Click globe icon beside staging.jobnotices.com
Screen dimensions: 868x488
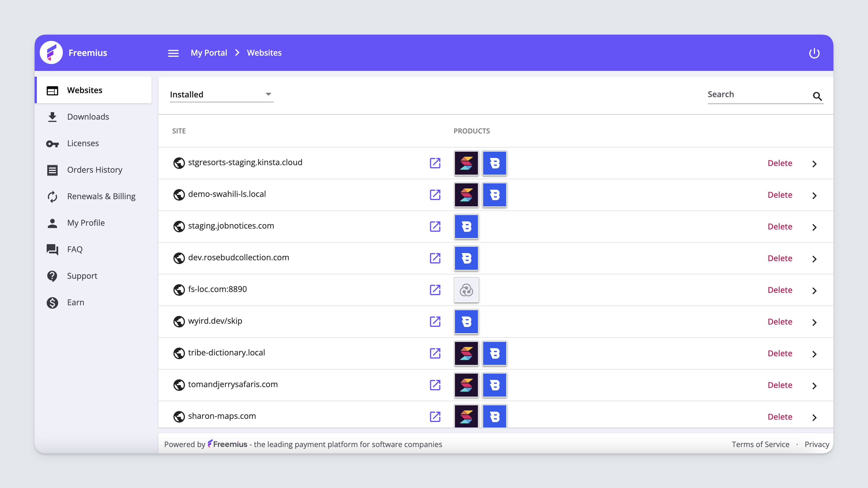tap(179, 226)
